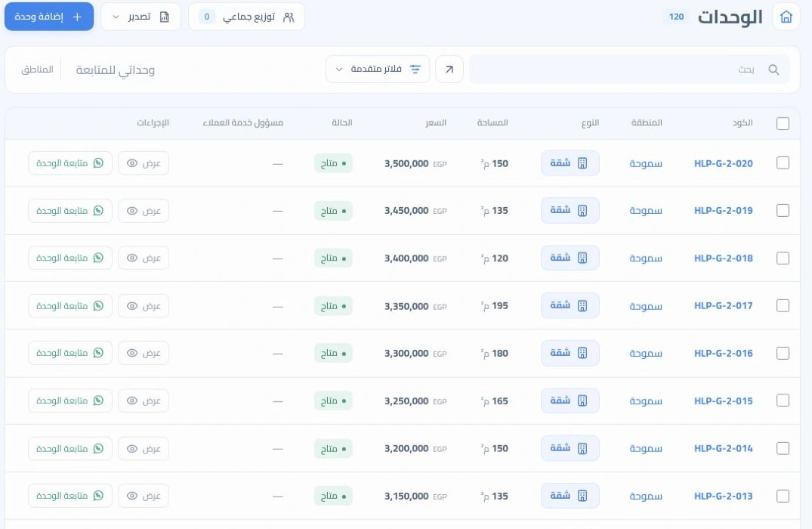Viewport: 812px width, 529px height.
Task: Sort by the المساحة column header
Action: click(492, 122)
